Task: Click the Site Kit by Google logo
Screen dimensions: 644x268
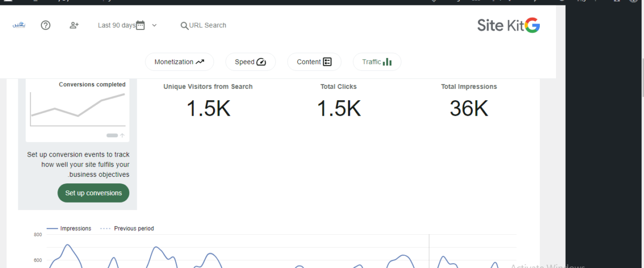Action: 508,25
